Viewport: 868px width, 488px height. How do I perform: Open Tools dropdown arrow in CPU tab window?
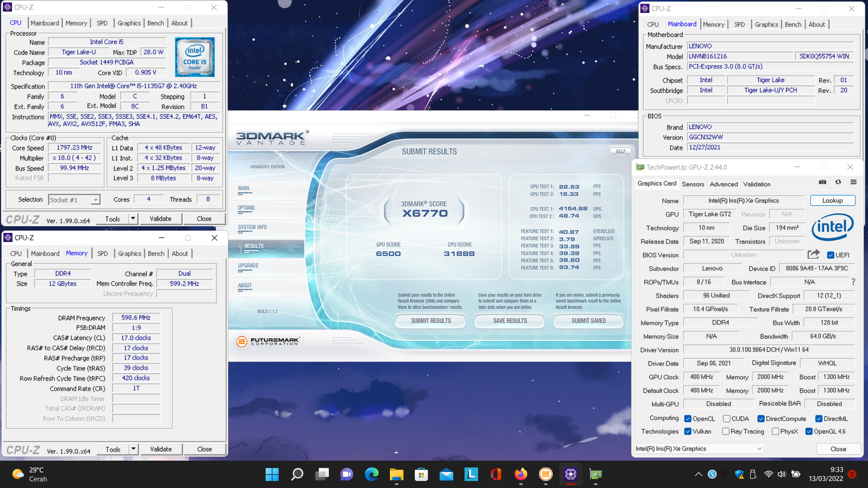click(133, 219)
